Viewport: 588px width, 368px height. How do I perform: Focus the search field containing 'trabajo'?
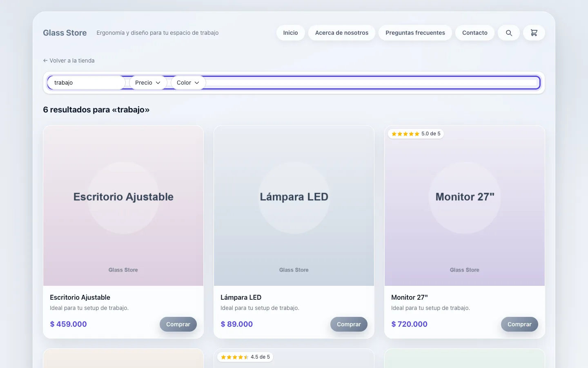(x=87, y=83)
